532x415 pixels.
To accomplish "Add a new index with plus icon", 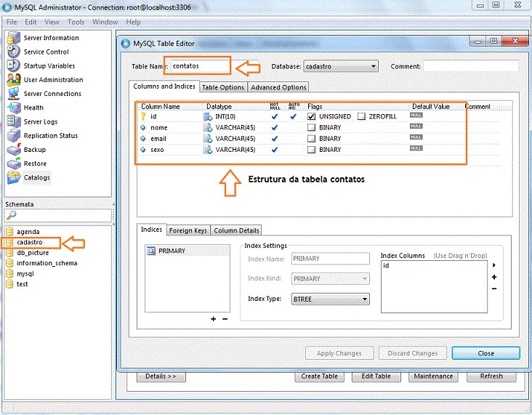I will 213,319.
